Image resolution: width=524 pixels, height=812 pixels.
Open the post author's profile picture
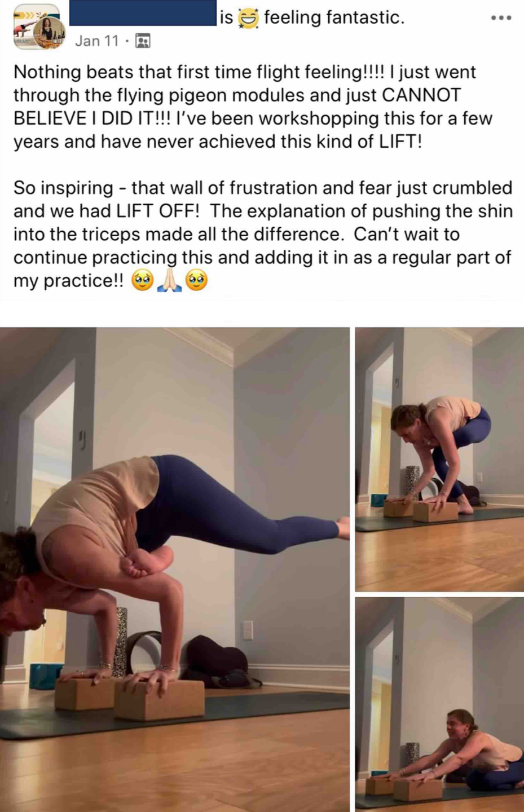(x=37, y=27)
